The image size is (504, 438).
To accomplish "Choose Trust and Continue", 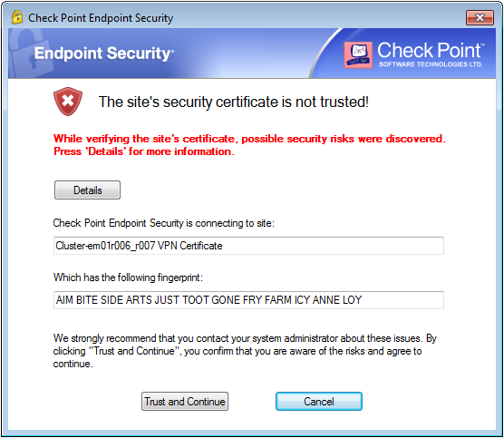I will [185, 402].
